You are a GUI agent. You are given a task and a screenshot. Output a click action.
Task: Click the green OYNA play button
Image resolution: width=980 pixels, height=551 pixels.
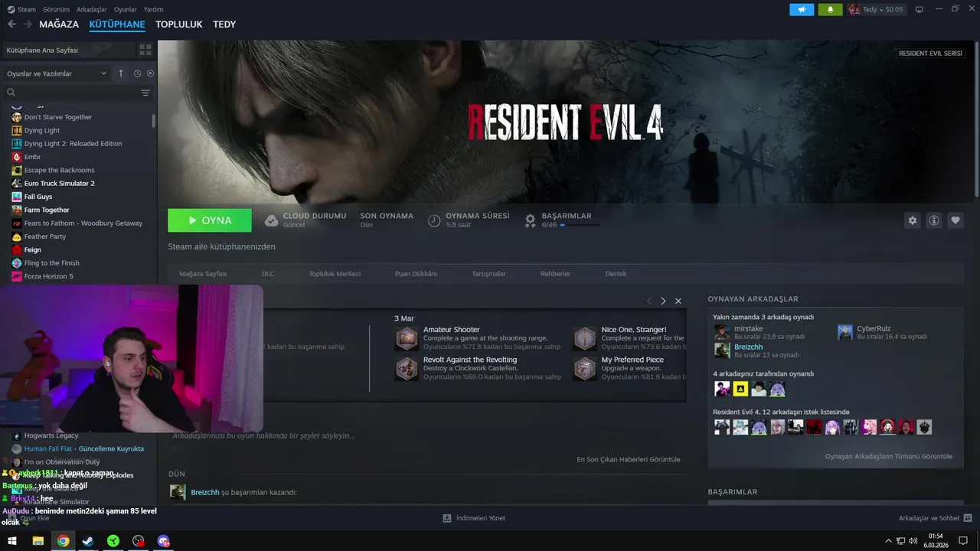tap(210, 220)
